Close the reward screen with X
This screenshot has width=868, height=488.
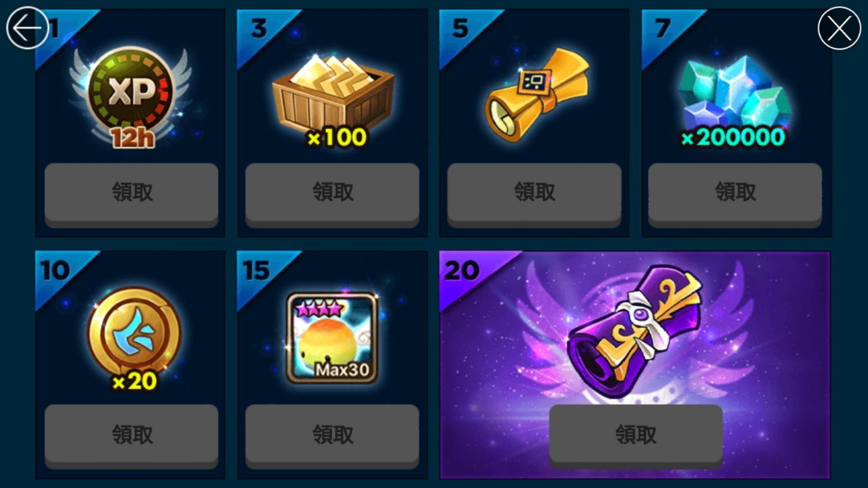tap(839, 28)
